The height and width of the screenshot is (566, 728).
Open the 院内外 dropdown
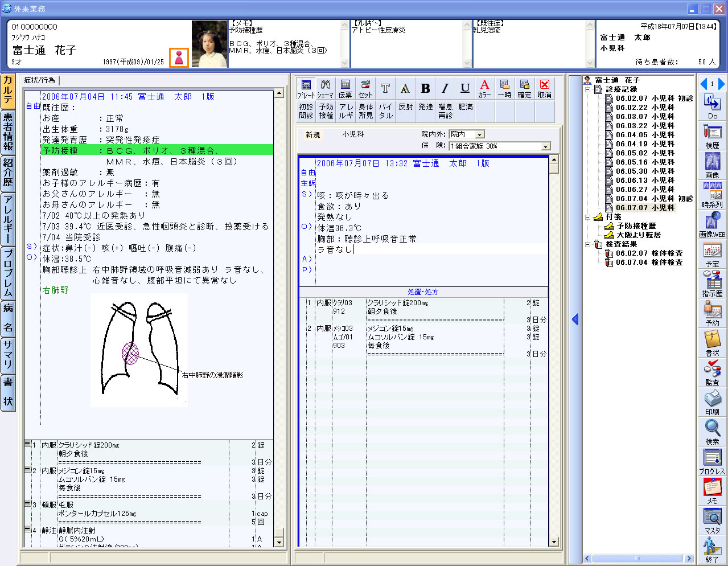click(x=480, y=134)
